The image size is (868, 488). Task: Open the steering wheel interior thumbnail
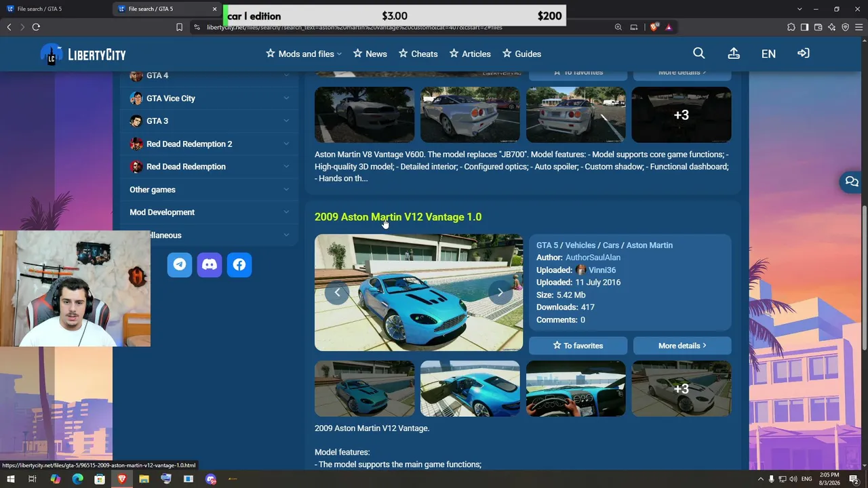tap(576, 388)
